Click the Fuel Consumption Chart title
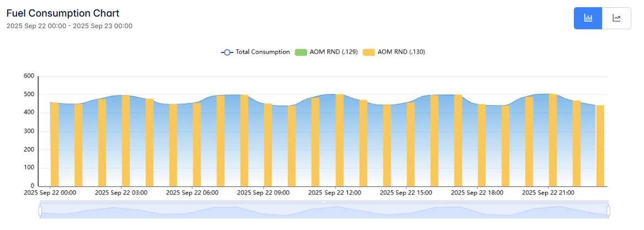Screen dimensions: 644x230 click(x=63, y=13)
